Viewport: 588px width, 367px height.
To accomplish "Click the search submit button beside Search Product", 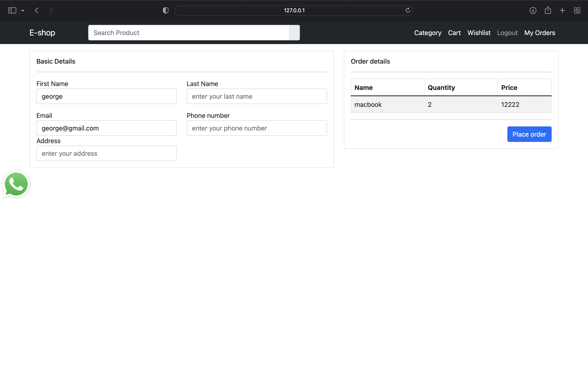I will (294, 33).
